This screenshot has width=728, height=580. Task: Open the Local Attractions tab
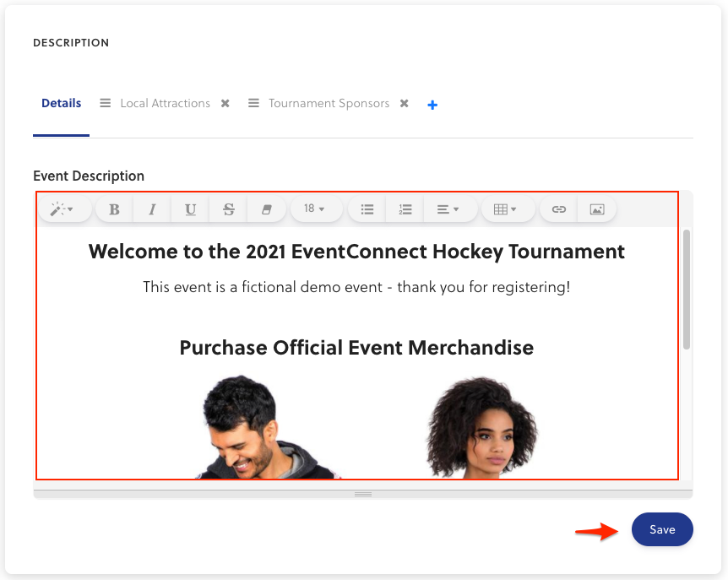(x=165, y=103)
